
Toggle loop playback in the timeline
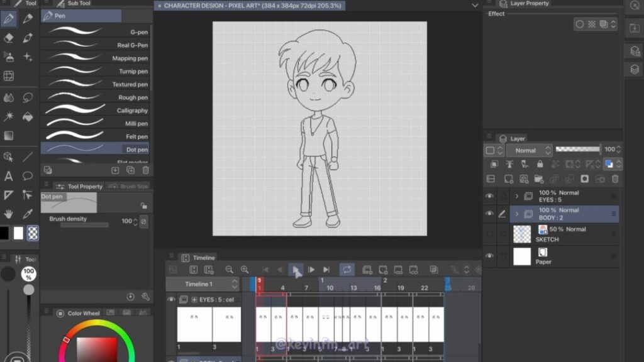pyautogui.click(x=347, y=270)
